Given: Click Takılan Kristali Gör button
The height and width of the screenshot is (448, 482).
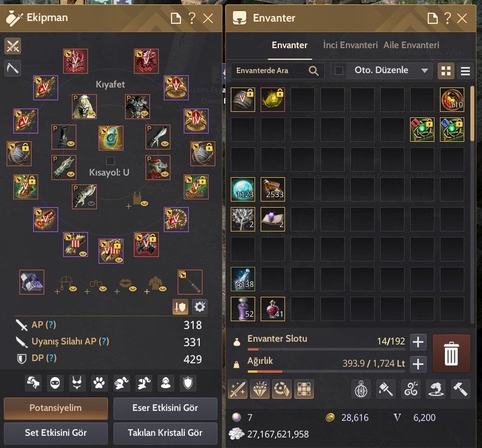Looking at the screenshot, I should pos(165,432).
